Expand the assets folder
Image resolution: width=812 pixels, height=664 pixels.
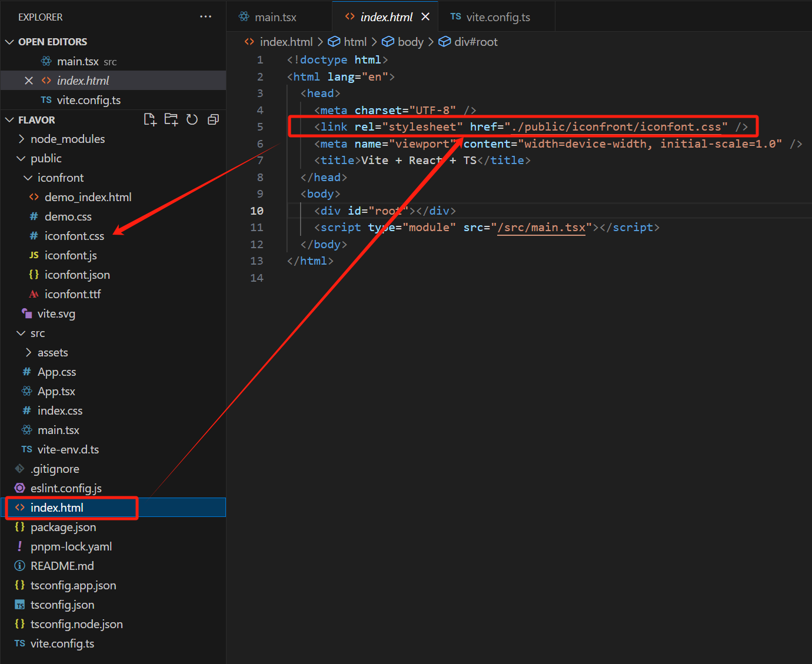28,352
